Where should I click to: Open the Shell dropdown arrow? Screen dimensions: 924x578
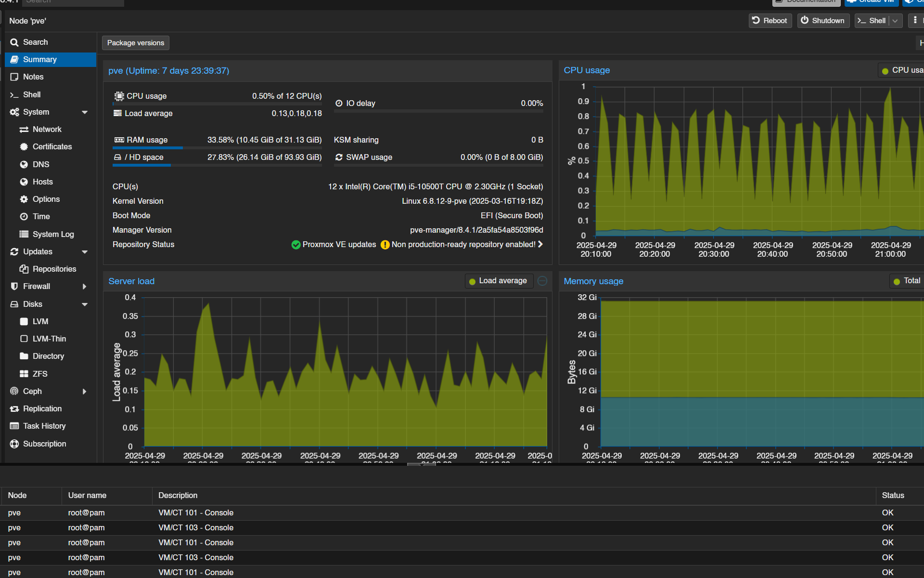[x=895, y=21]
